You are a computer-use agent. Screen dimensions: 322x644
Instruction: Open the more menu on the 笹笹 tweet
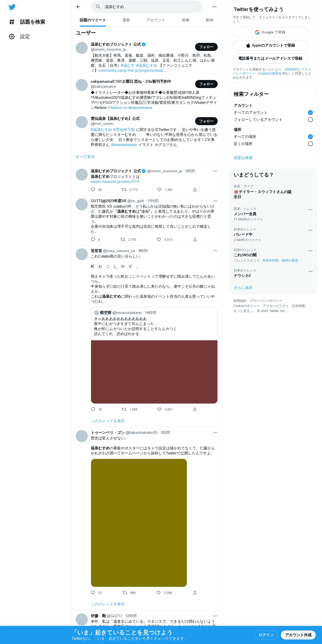[x=215, y=251]
